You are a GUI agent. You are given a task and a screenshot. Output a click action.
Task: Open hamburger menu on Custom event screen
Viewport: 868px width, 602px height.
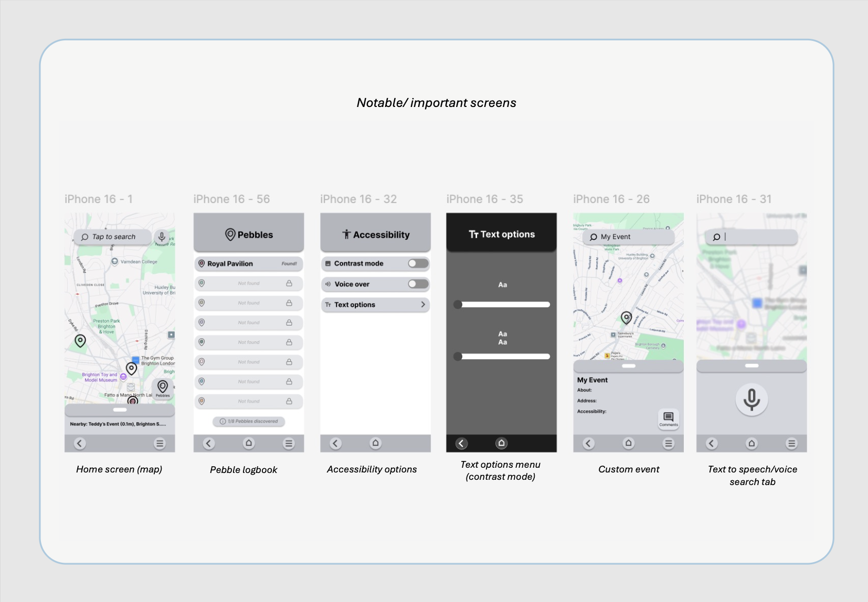pos(668,444)
